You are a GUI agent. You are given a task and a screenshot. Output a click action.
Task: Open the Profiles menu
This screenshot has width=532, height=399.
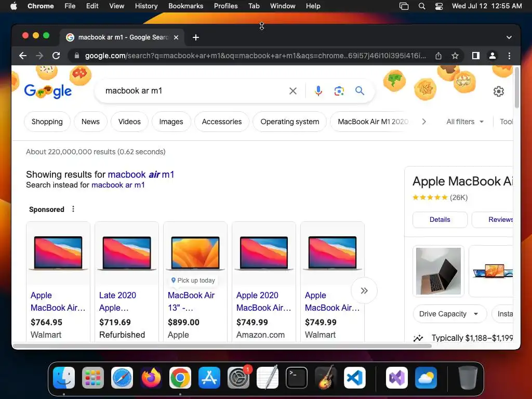225,6
